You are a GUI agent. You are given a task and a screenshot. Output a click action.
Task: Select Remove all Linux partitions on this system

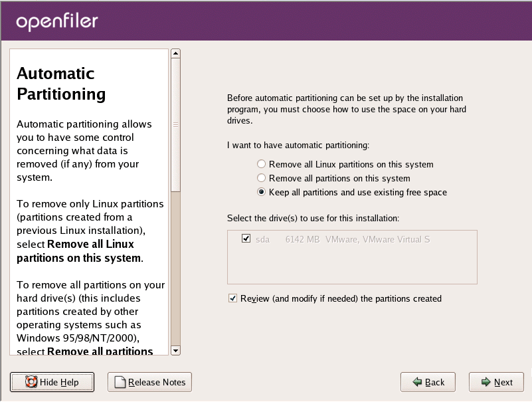pyautogui.click(x=262, y=164)
